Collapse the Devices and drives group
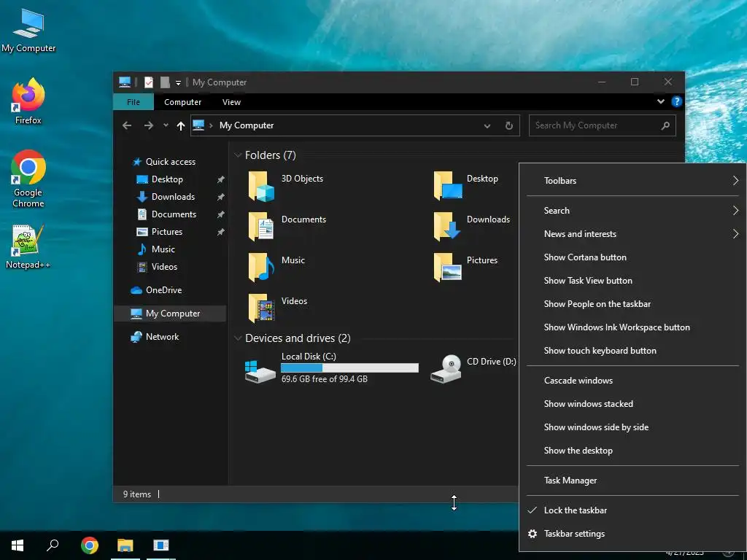 (x=238, y=338)
